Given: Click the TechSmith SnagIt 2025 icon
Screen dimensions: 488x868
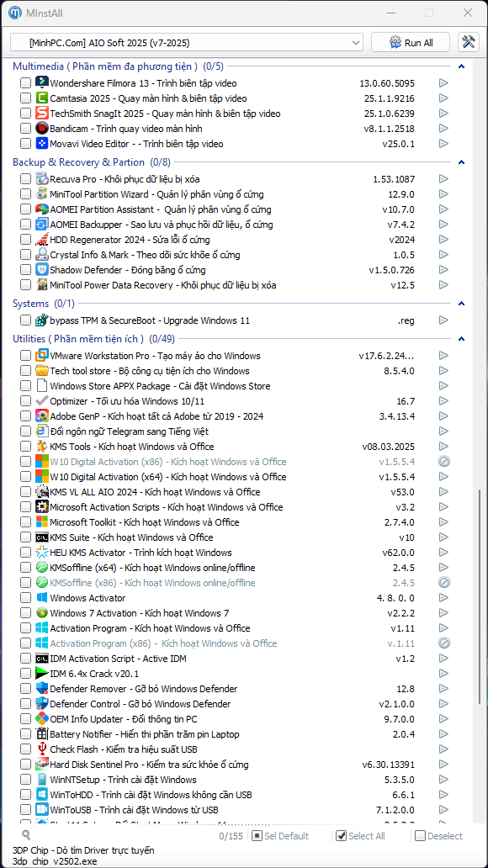Looking at the screenshot, I should (41, 114).
